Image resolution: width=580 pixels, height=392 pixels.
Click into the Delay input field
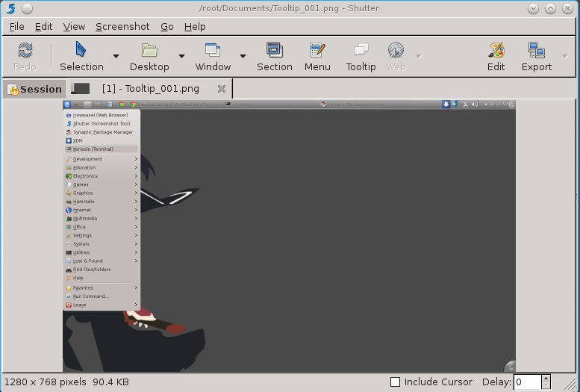pyautogui.click(x=528, y=382)
